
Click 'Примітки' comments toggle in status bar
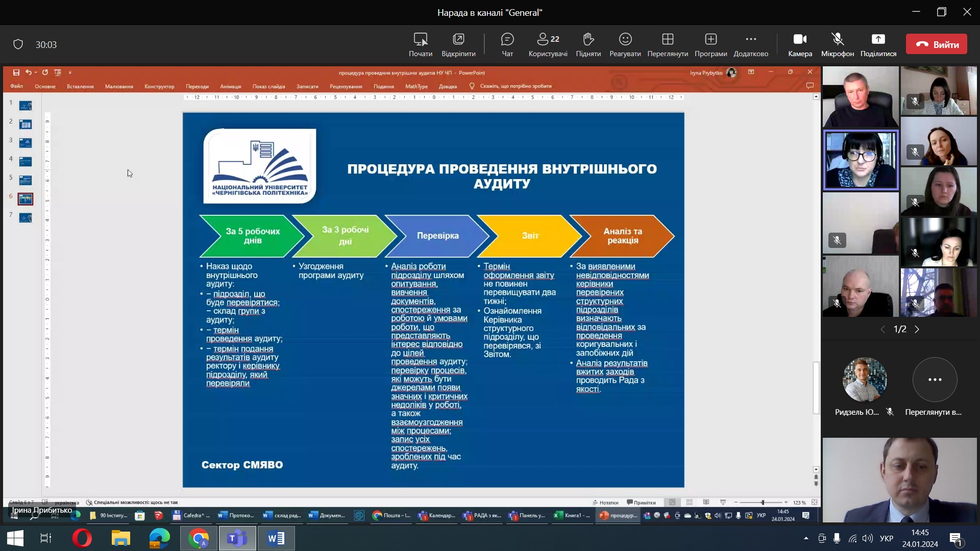click(x=642, y=503)
